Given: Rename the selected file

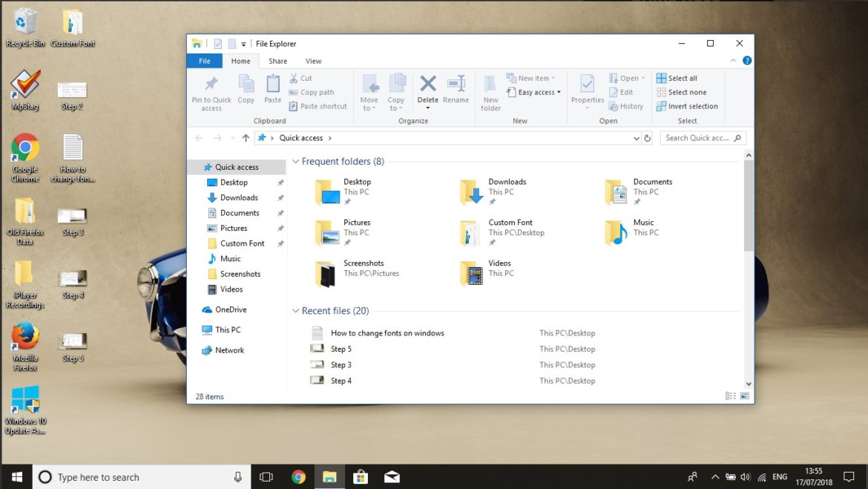Looking at the screenshot, I should pos(456,91).
